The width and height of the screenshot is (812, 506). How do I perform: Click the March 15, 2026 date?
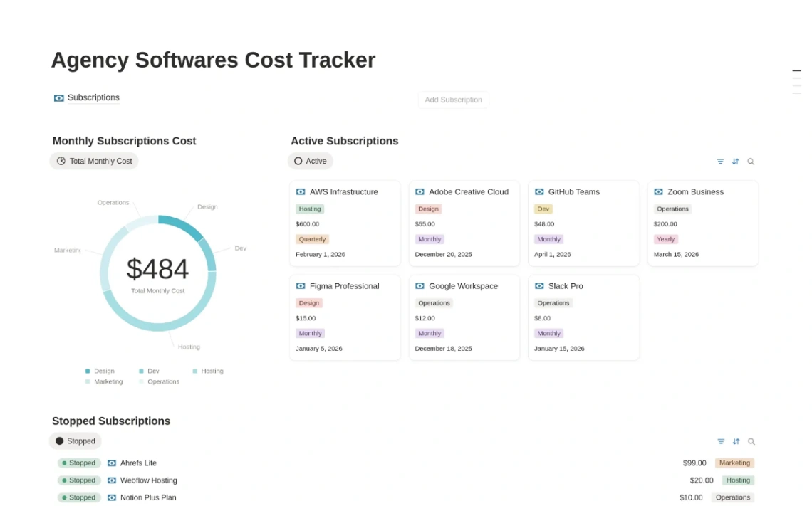pos(677,255)
